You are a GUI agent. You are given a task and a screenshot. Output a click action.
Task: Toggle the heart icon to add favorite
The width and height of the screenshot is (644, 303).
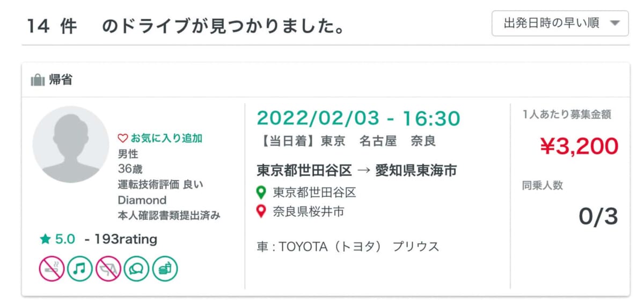(122, 138)
